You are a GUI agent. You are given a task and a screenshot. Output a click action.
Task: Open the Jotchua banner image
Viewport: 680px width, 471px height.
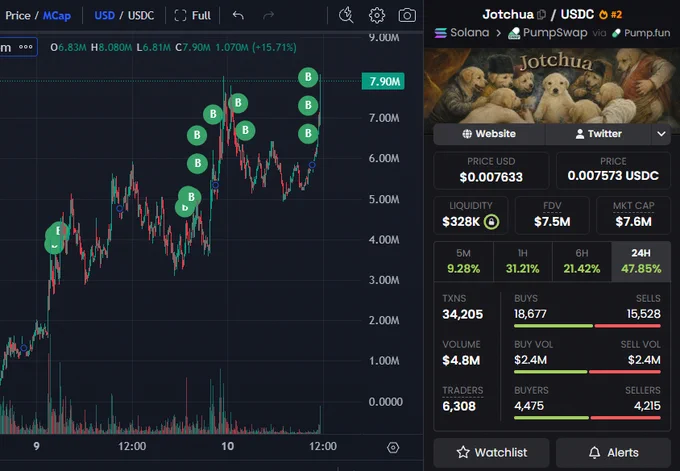(x=552, y=85)
